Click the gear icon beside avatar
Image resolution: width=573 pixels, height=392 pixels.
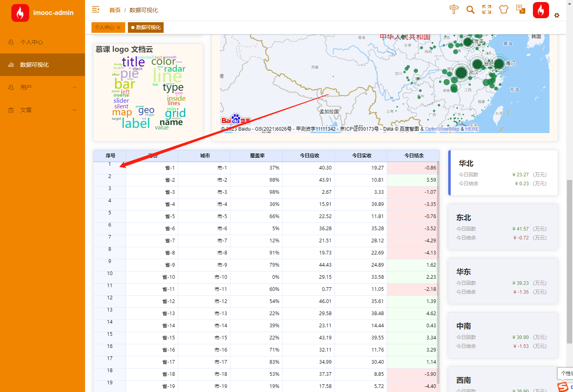point(557,15)
